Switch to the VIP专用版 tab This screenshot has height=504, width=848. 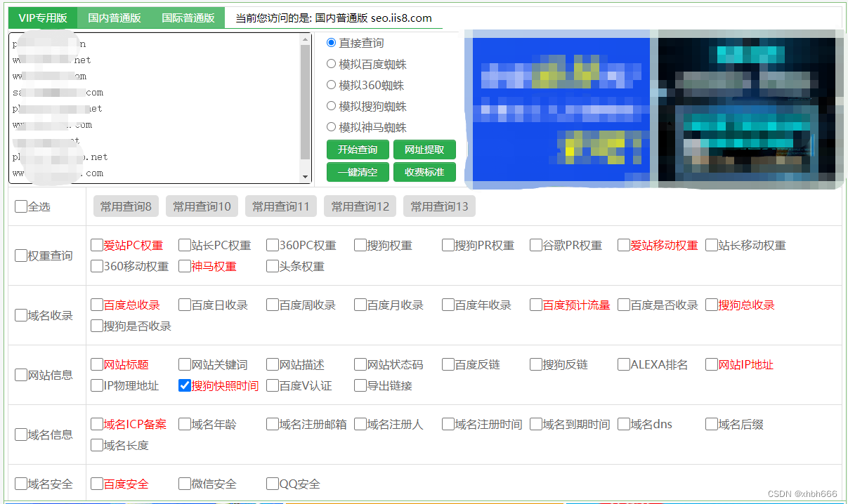click(43, 18)
